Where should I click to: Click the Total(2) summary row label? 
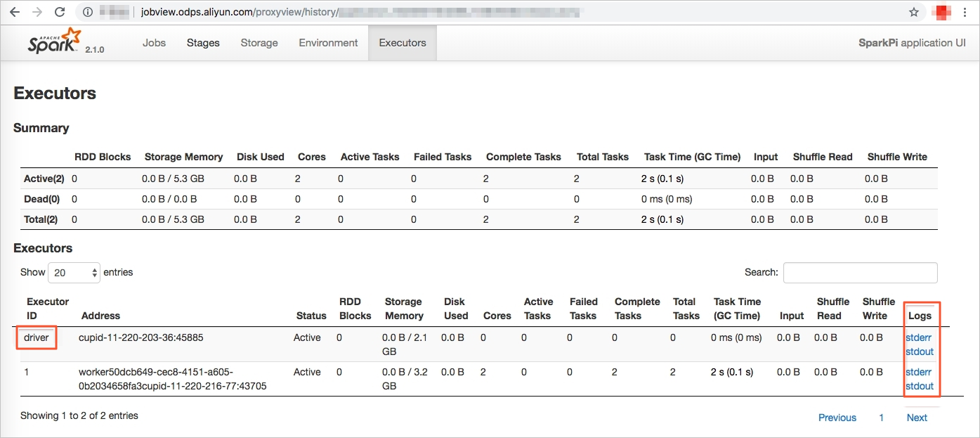pos(40,219)
